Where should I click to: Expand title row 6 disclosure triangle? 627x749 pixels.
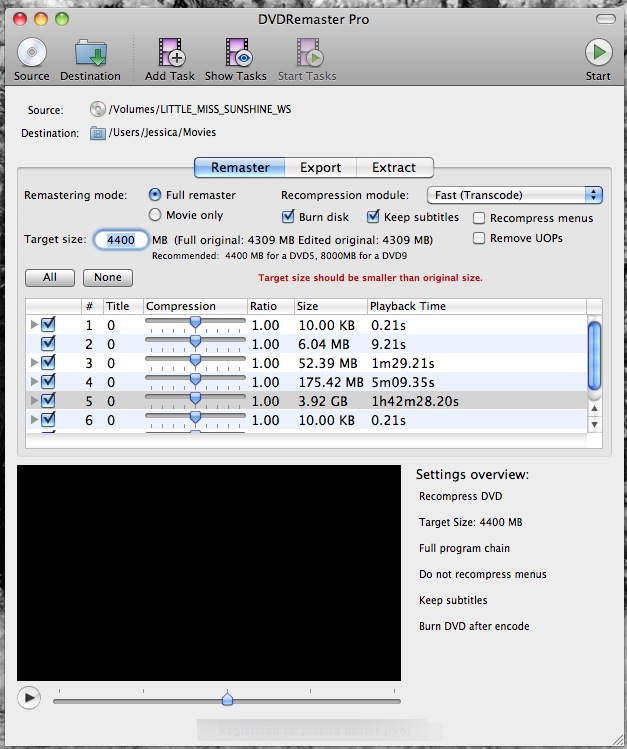pyautogui.click(x=34, y=419)
